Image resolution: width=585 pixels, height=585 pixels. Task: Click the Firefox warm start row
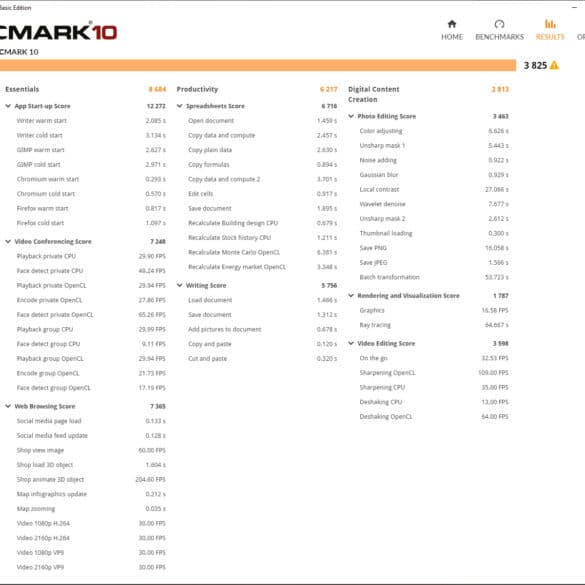pos(91,208)
